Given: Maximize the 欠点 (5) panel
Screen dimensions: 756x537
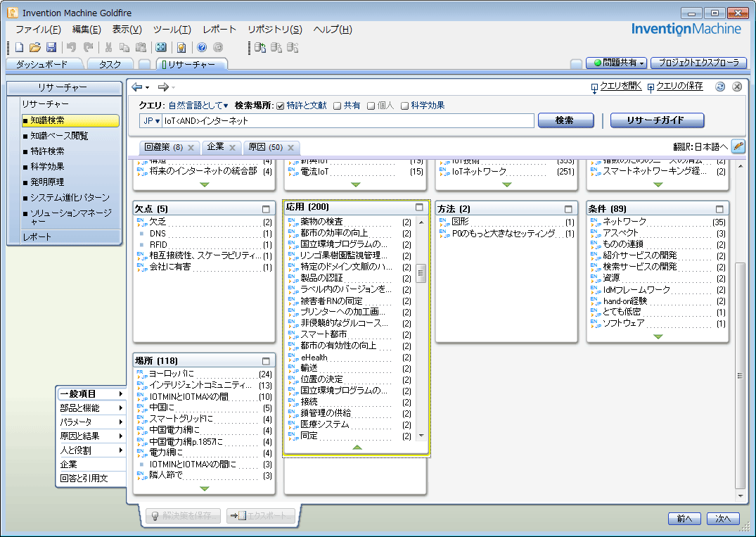Looking at the screenshot, I should point(266,209).
